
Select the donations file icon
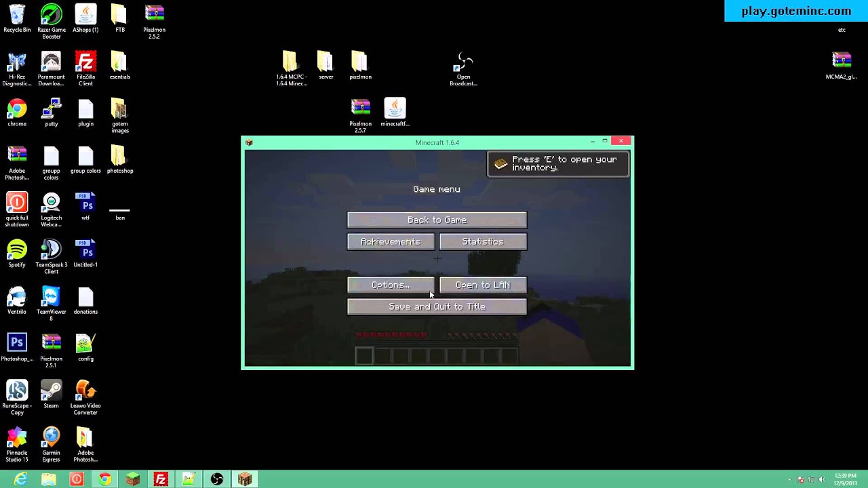tap(85, 301)
